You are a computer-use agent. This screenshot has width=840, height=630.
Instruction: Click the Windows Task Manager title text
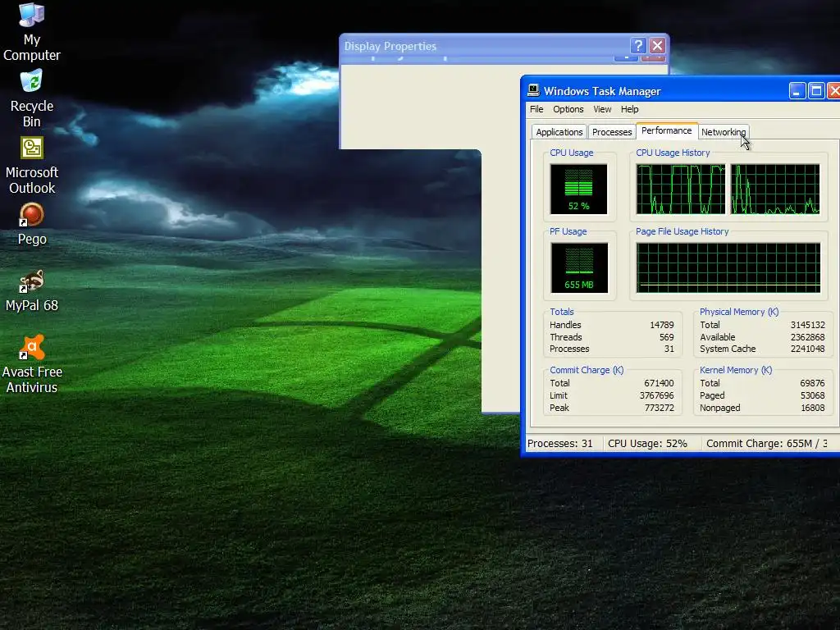(602, 91)
